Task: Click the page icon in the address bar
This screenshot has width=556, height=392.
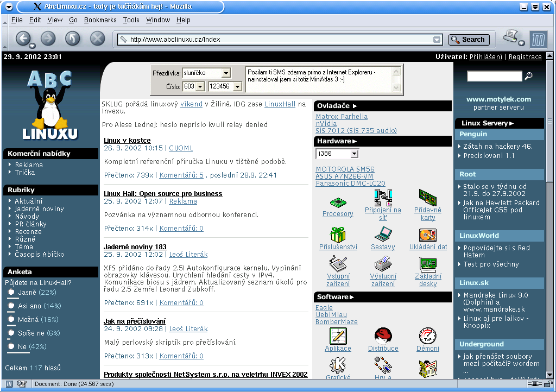Action: pos(123,39)
